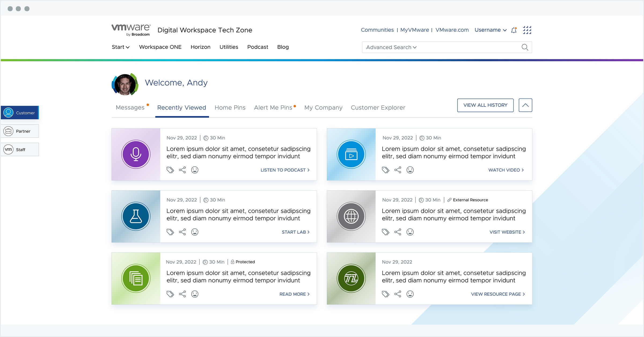Click the VIEW ALL HISTORY button
This screenshot has height=337, width=644.
[485, 105]
